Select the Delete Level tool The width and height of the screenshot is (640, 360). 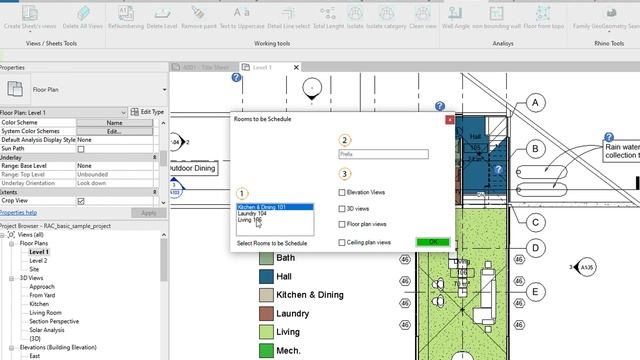(x=162, y=18)
